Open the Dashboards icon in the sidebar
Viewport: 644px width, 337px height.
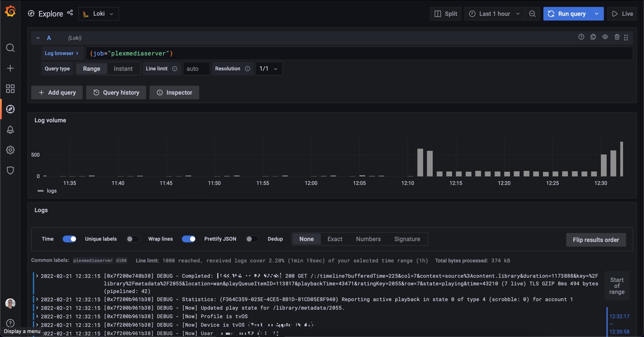pyautogui.click(x=10, y=89)
